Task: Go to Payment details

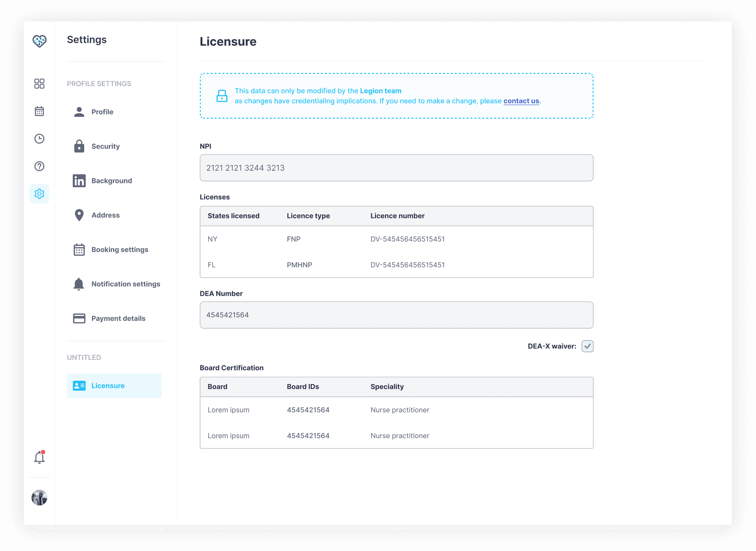Action: [118, 318]
